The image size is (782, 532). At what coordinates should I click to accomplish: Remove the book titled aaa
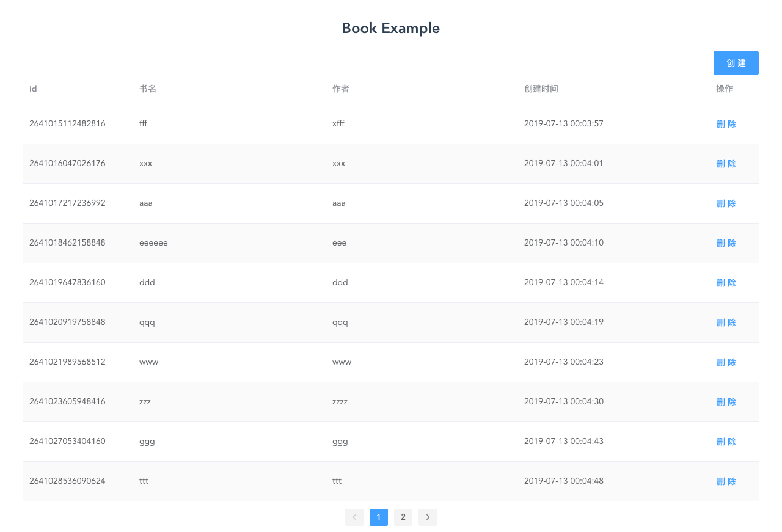[x=726, y=203]
